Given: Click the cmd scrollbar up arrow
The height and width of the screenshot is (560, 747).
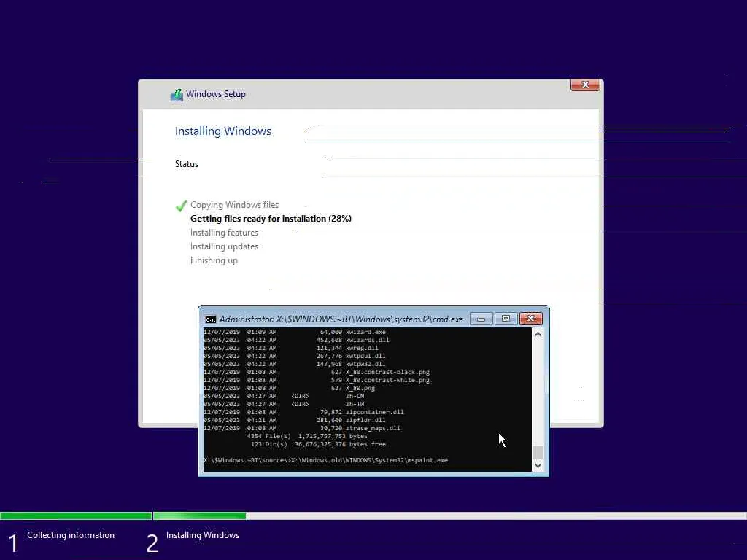Looking at the screenshot, I should 538,334.
